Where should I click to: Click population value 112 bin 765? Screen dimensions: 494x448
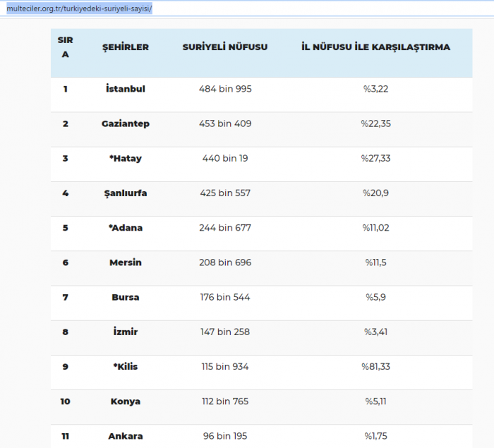coord(225,401)
